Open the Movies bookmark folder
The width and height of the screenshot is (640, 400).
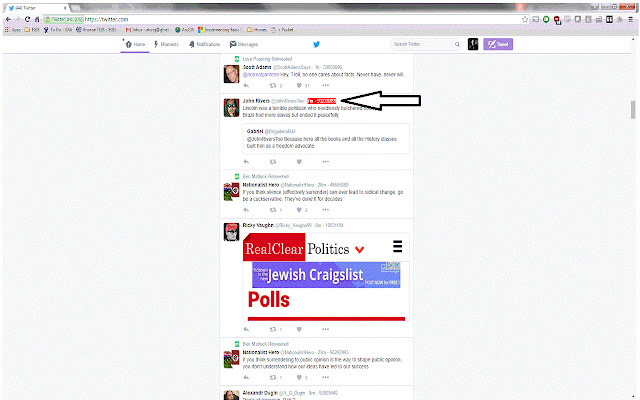click(257, 30)
